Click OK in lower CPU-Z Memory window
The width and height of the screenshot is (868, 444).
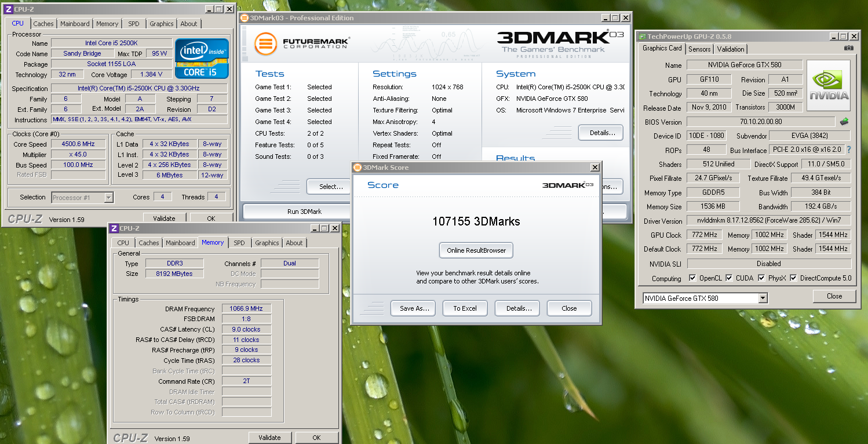pyautogui.click(x=316, y=438)
